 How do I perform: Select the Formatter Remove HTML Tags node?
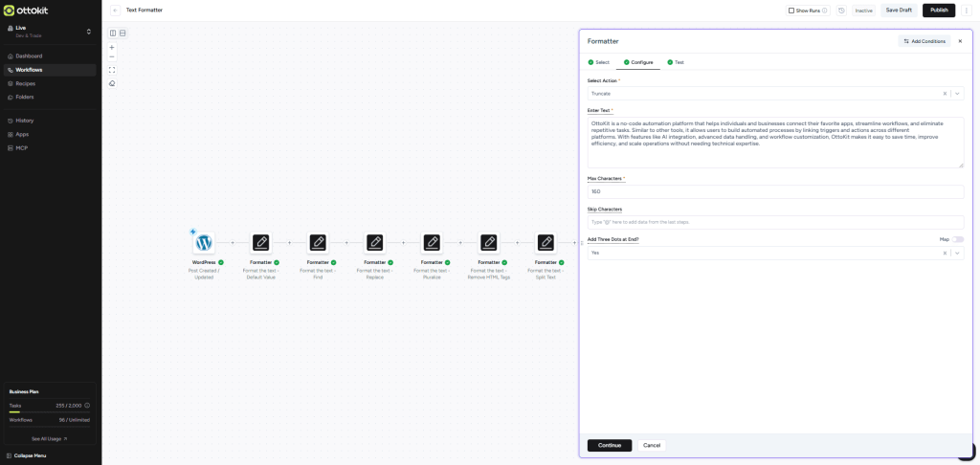click(x=489, y=243)
